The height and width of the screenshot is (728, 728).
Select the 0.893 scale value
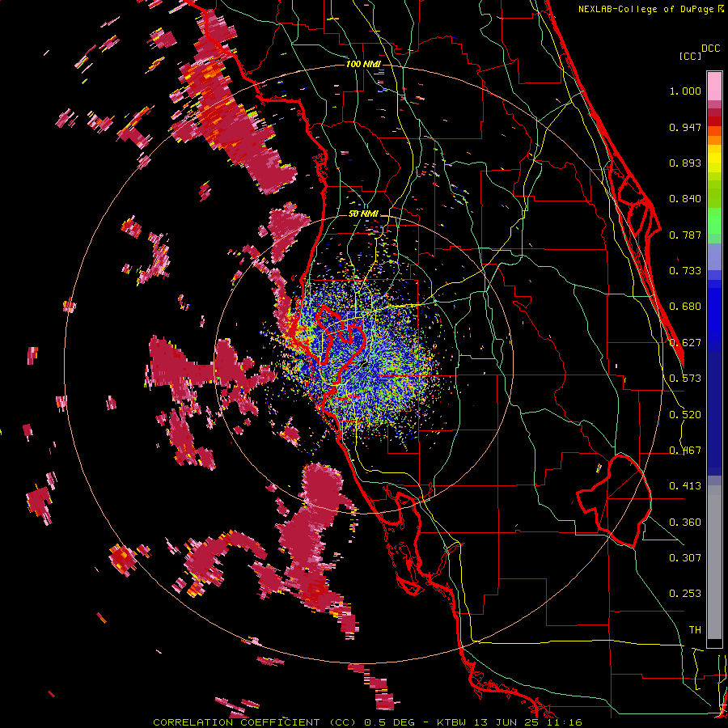point(685,163)
